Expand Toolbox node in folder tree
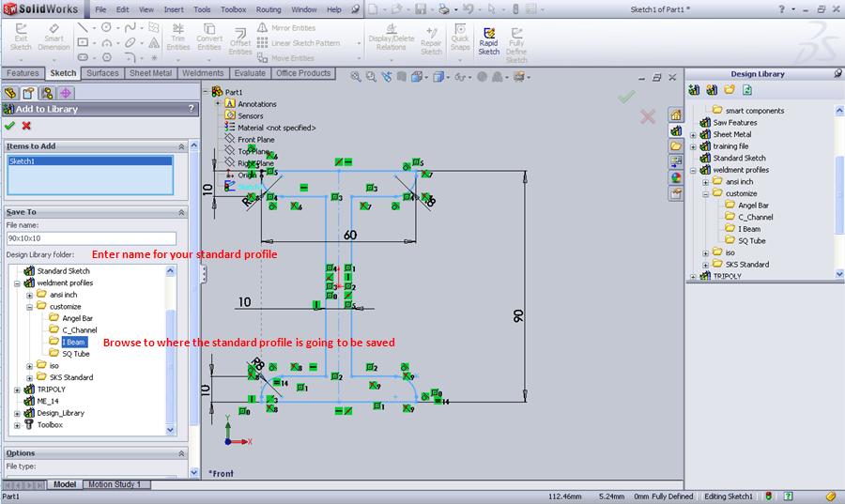845x504 pixels. click(17, 425)
